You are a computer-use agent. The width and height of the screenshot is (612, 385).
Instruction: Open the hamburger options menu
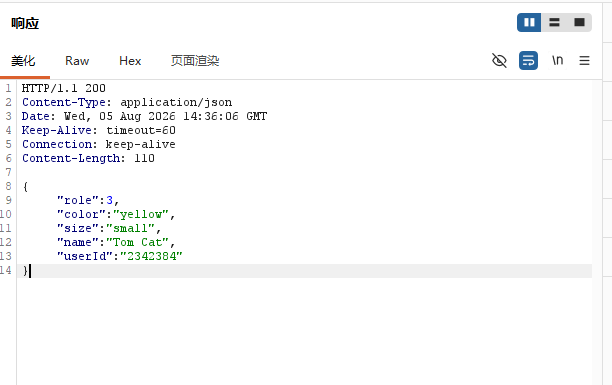[x=584, y=61]
